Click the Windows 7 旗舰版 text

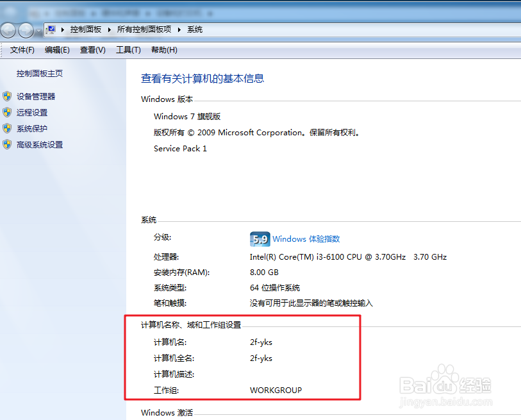[x=187, y=117]
